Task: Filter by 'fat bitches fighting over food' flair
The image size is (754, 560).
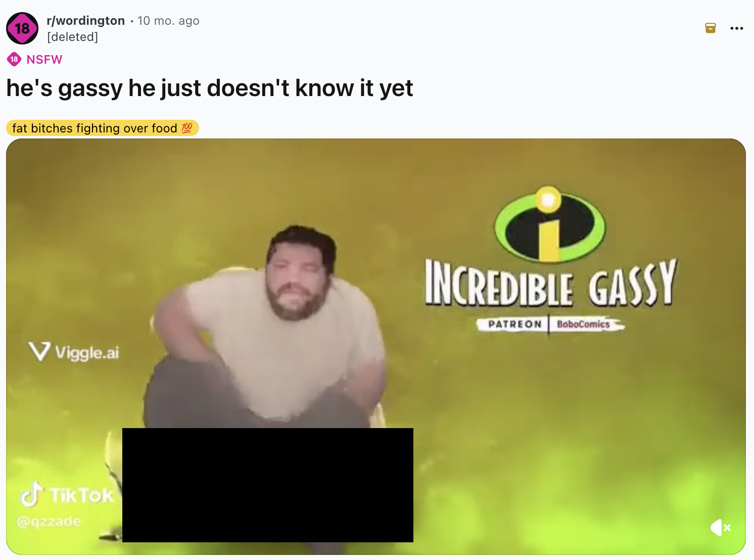Action: point(103,128)
